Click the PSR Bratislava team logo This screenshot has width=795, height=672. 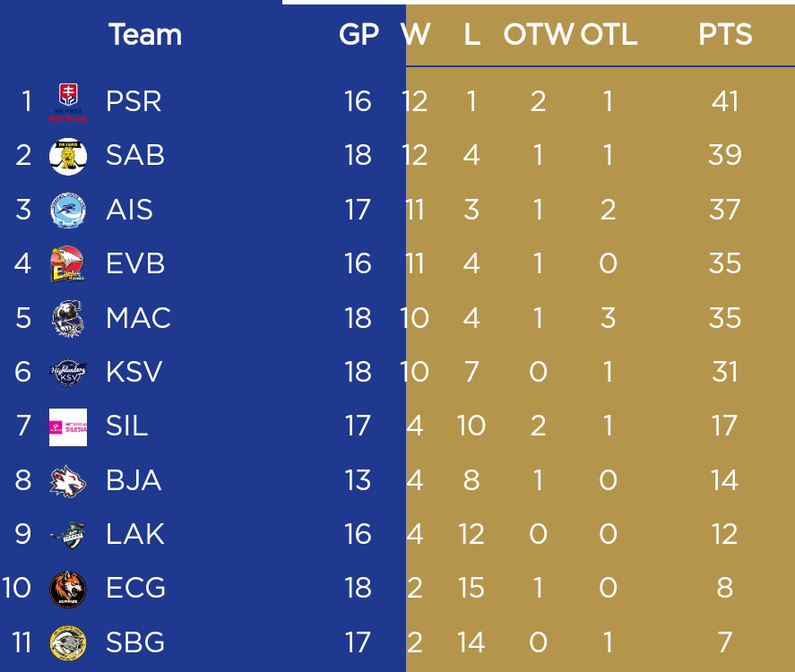click(x=68, y=102)
